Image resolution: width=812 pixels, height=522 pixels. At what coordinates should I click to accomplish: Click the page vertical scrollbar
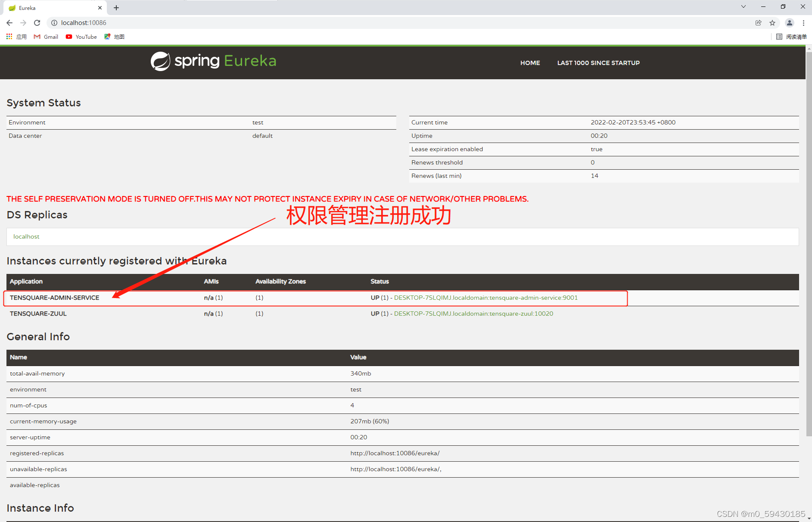809,243
